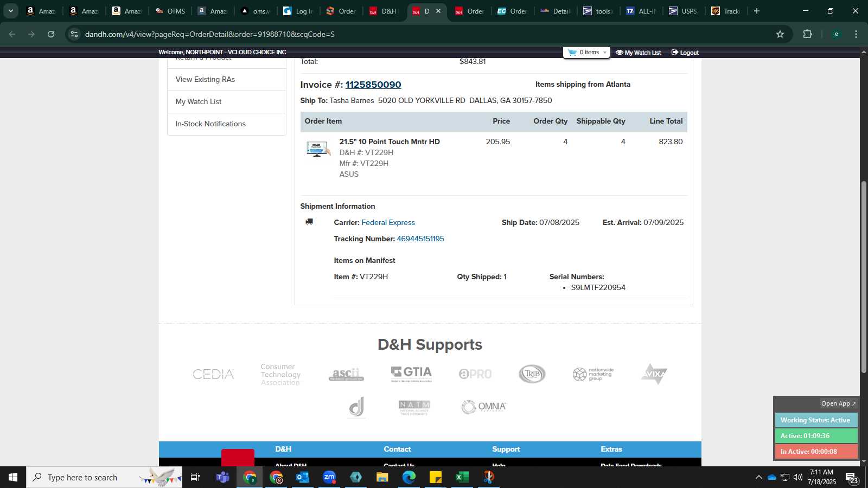Click the NATM logo

click(414, 408)
